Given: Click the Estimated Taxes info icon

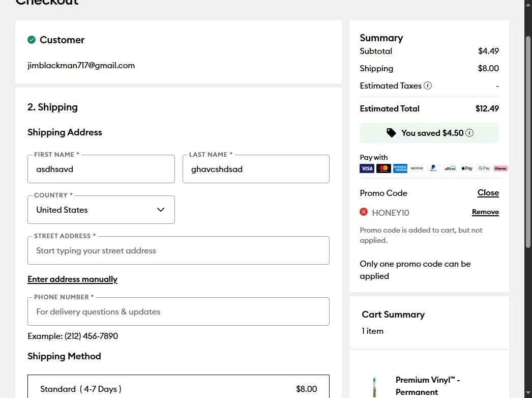Looking at the screenshot, I should (428, 86).
